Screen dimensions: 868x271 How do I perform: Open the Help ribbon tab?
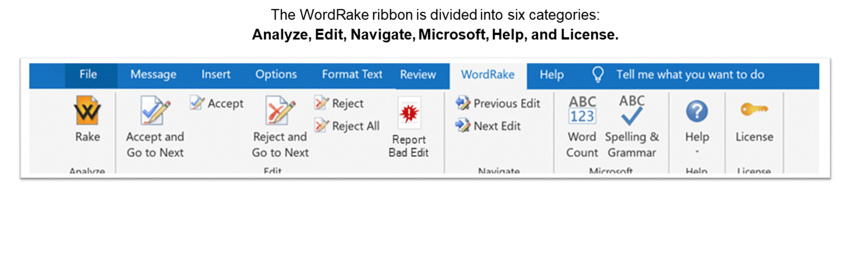[552, 75]
